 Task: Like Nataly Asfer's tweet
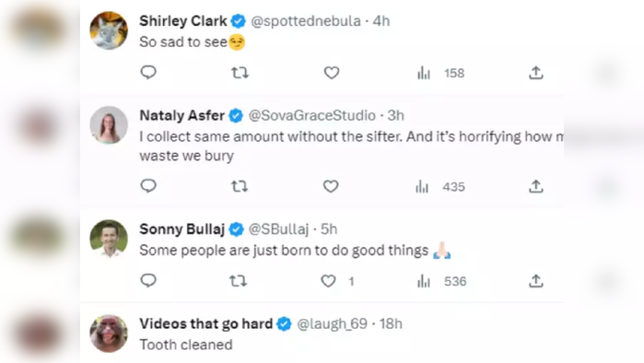(x=331, y=187)
